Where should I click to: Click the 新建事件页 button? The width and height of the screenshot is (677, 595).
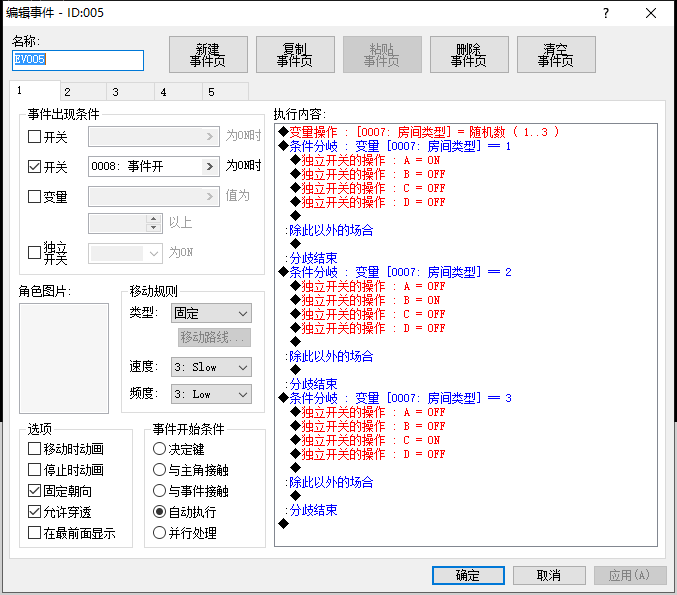pyautogui.click(x=208, y=55)
